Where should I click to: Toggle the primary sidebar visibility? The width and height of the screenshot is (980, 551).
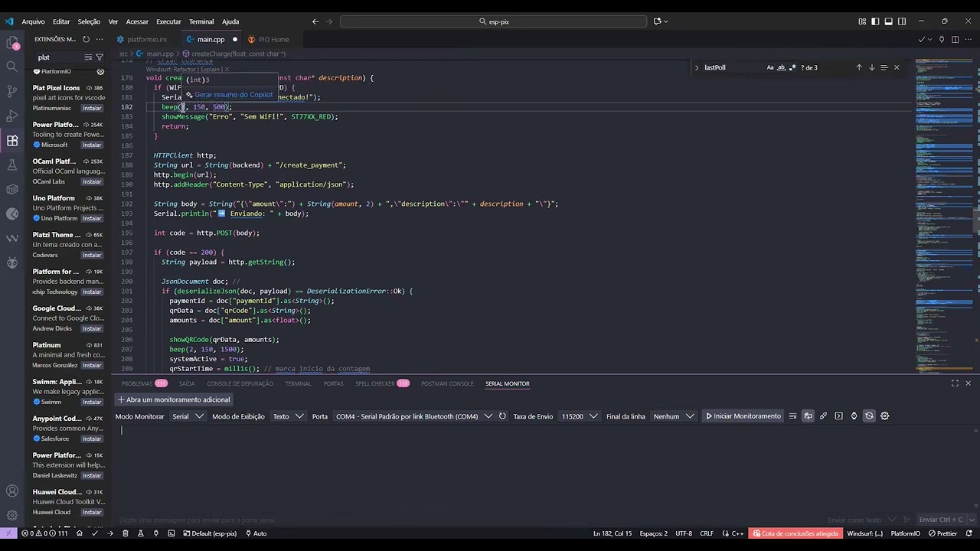(x=875, y=21)
